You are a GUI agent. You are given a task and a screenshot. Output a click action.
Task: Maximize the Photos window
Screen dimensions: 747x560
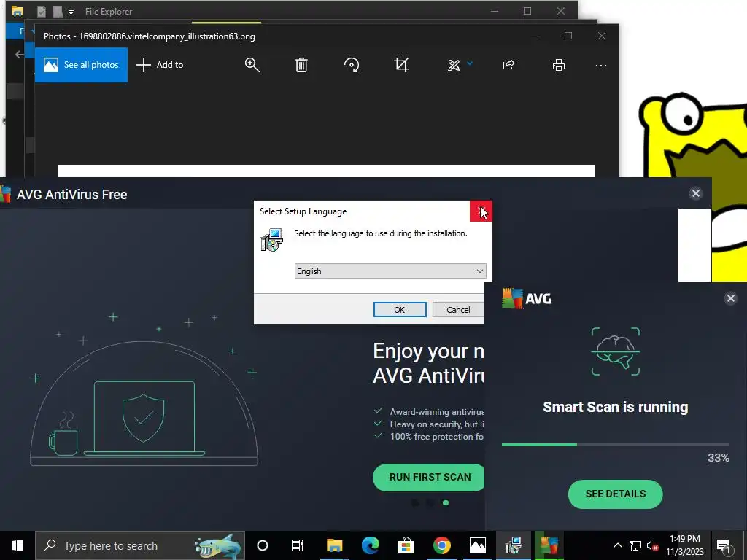(x=568, y=36)
